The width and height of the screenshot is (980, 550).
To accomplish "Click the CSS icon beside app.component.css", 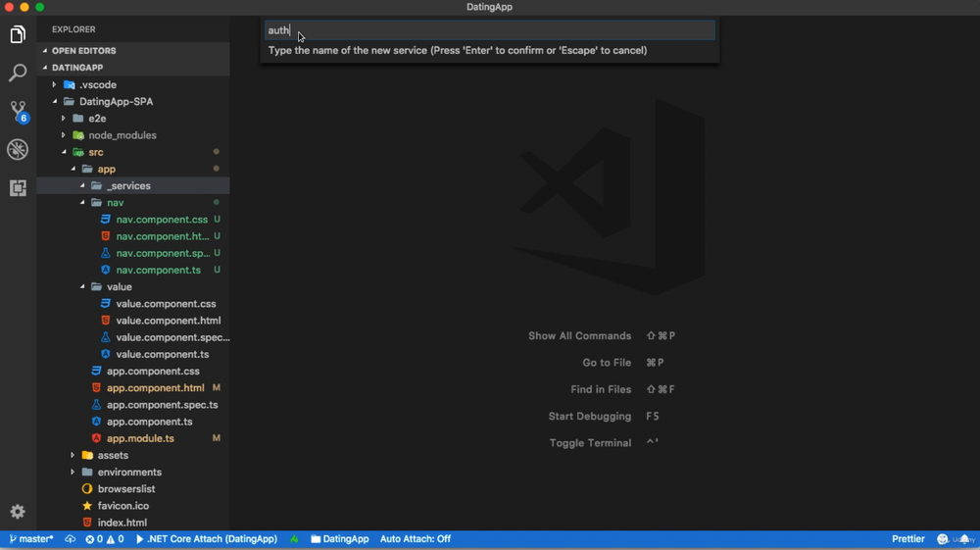I will pyautogui.click(x=96, y=372).
